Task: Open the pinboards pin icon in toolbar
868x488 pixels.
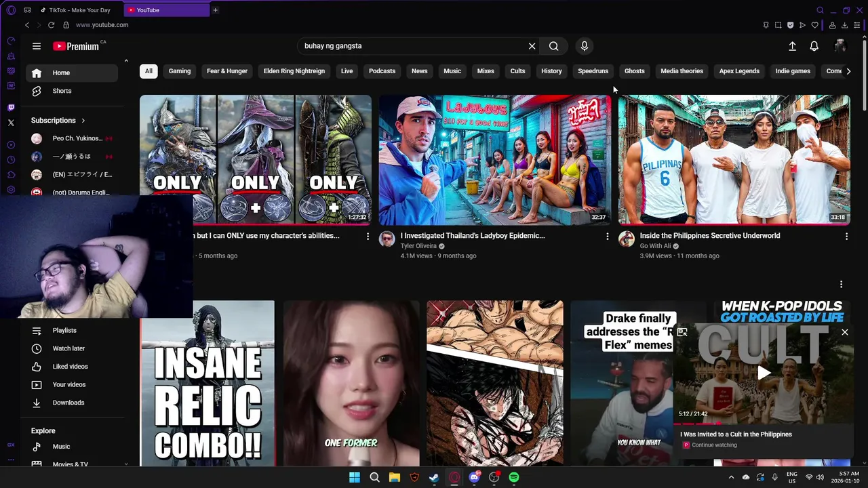Action: click(766, 25)
